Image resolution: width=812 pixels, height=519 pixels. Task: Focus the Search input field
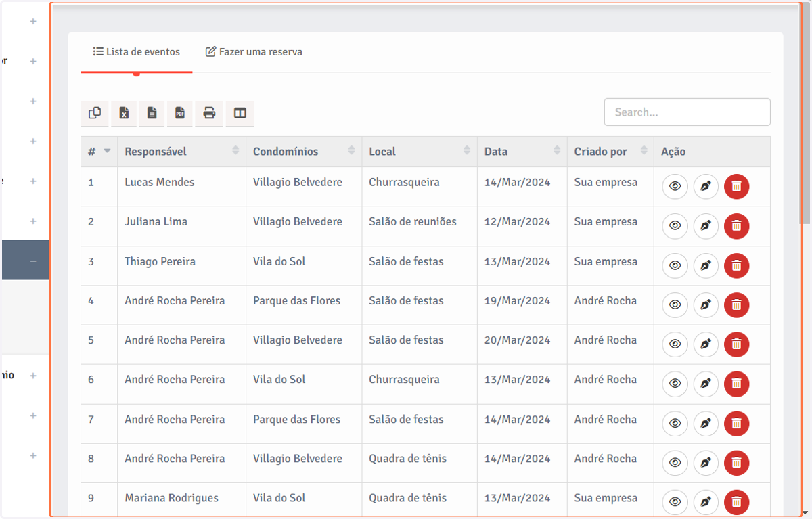click(x=687, y=112)
